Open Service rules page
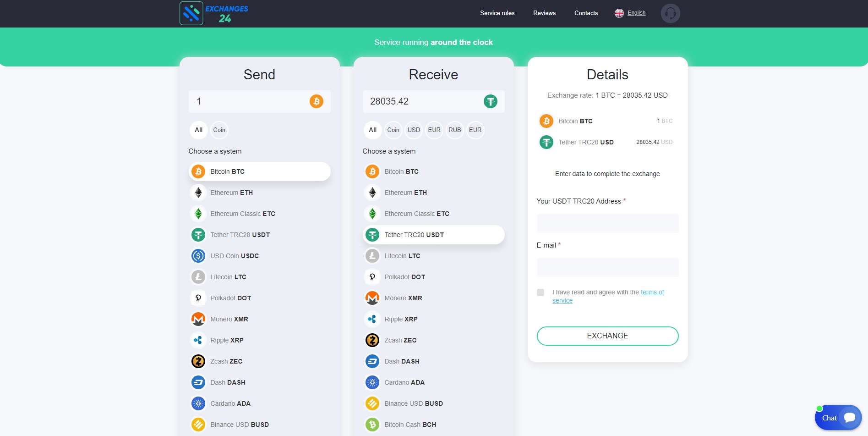Screen dimensions: 868x436 497,13
